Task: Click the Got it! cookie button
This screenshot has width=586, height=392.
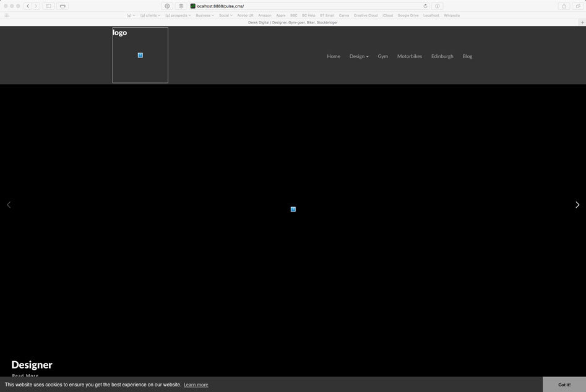Action: tap(564, 385)
